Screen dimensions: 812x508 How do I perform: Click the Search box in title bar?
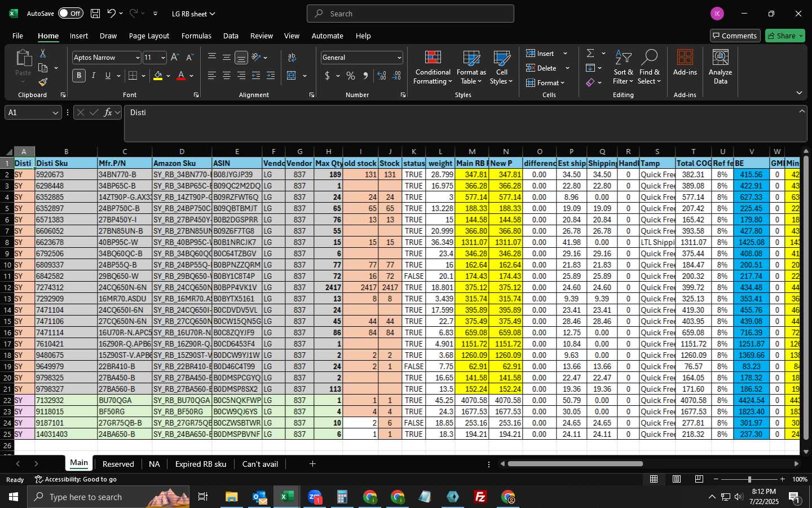coord(411,14)
